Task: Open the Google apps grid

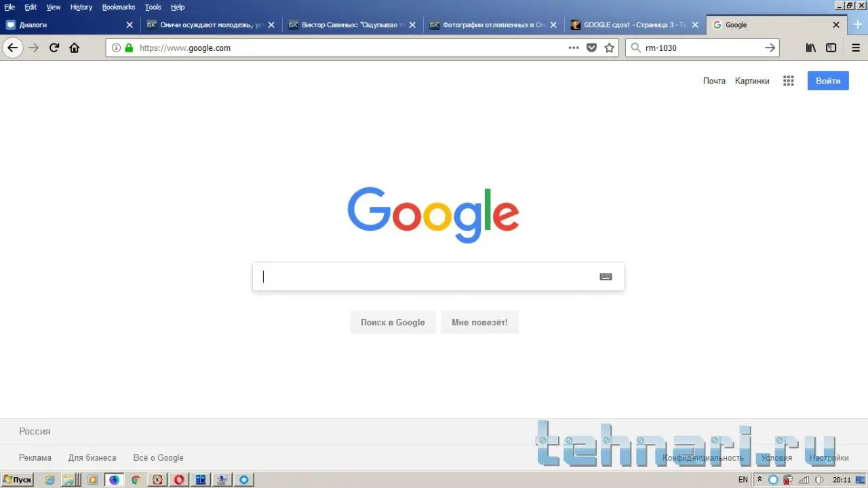Action: [x=788, y=81]
